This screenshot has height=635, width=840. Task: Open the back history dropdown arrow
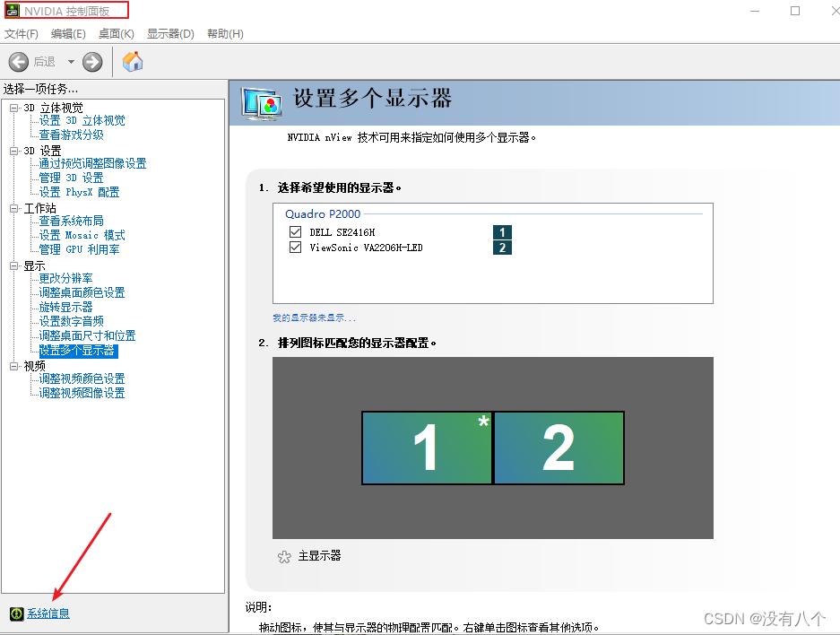coord(71,62)
